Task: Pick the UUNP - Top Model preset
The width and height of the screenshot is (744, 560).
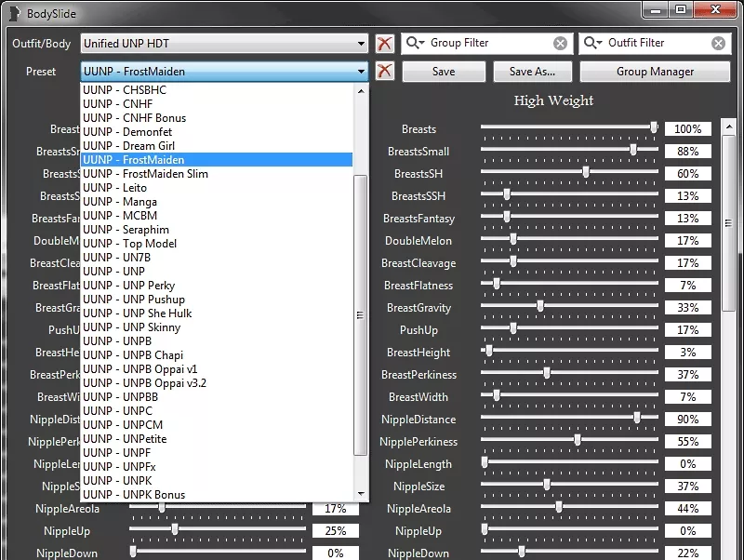Action: pyautogui.click(x=217, y=244)
